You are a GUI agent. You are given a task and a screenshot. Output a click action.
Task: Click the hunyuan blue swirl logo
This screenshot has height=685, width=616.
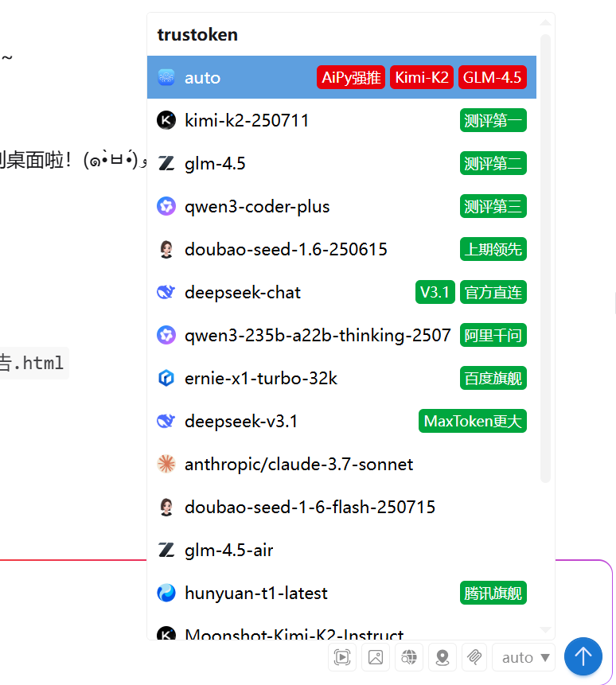pyautogui.click(x=166, y=593)
